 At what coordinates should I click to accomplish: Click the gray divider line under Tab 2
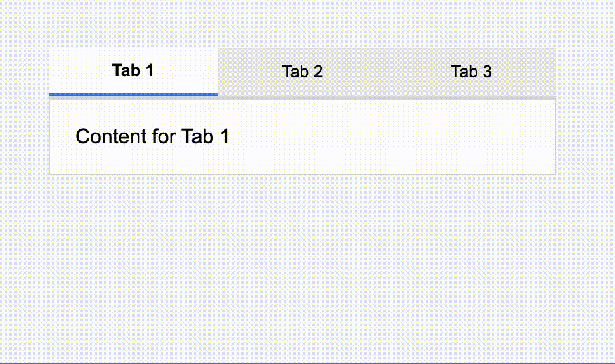point(302,97)
